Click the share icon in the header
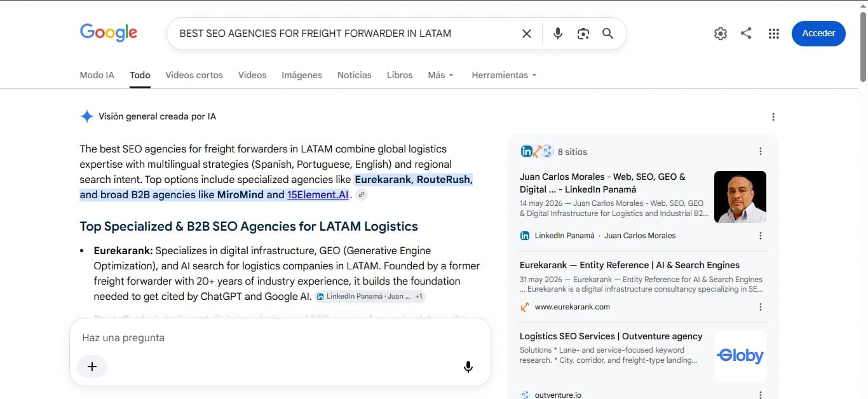This screenshot has height=399, width=868. (747, 33)
